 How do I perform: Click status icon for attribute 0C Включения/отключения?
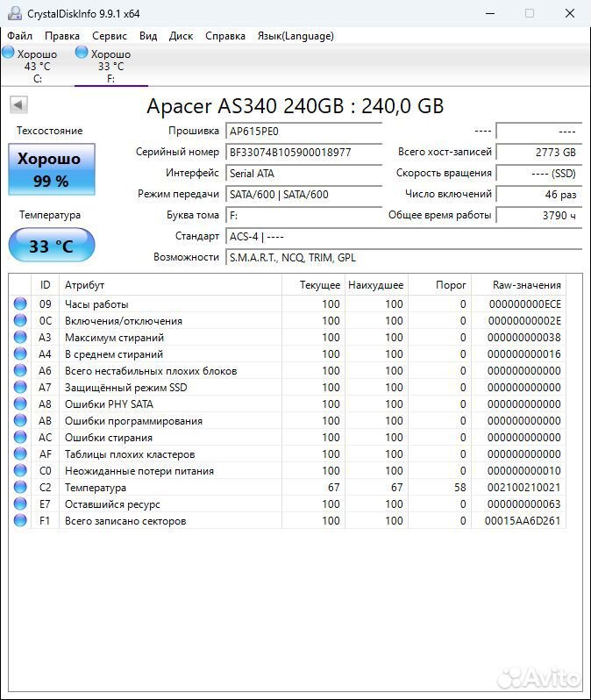click(x=20, y=320)
